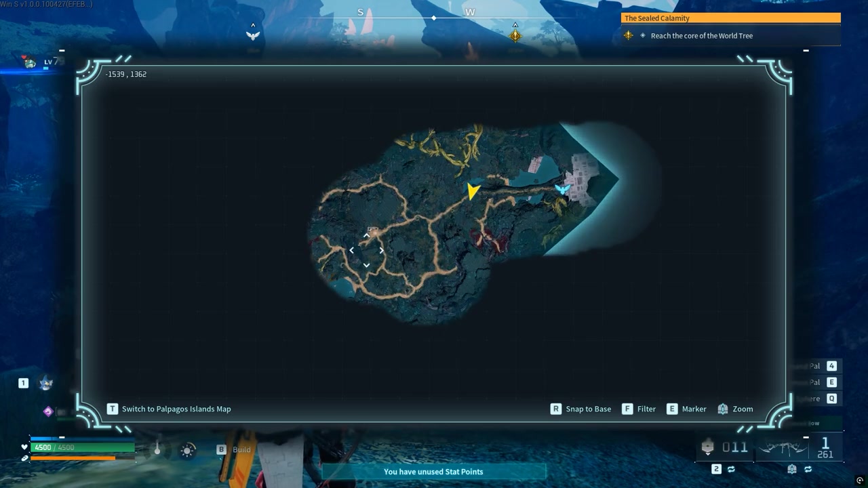Click the Reach the core objective
This screenshot has width=868, height=488.
[702, 36]
